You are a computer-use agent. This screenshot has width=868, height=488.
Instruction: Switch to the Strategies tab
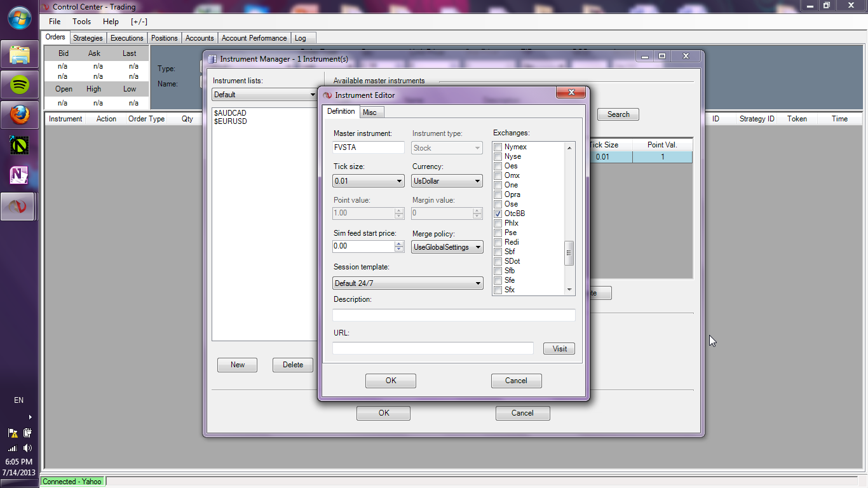88,38
